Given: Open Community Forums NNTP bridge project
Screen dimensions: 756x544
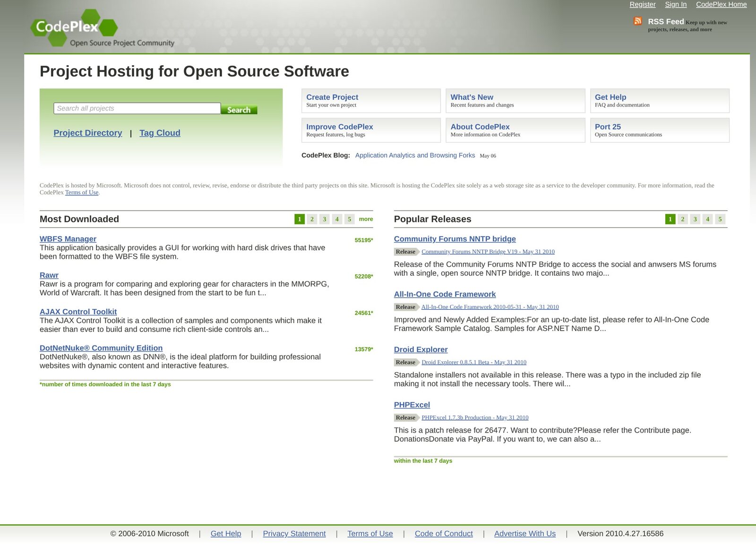Looking at the screenshot, I should [455, 239].
